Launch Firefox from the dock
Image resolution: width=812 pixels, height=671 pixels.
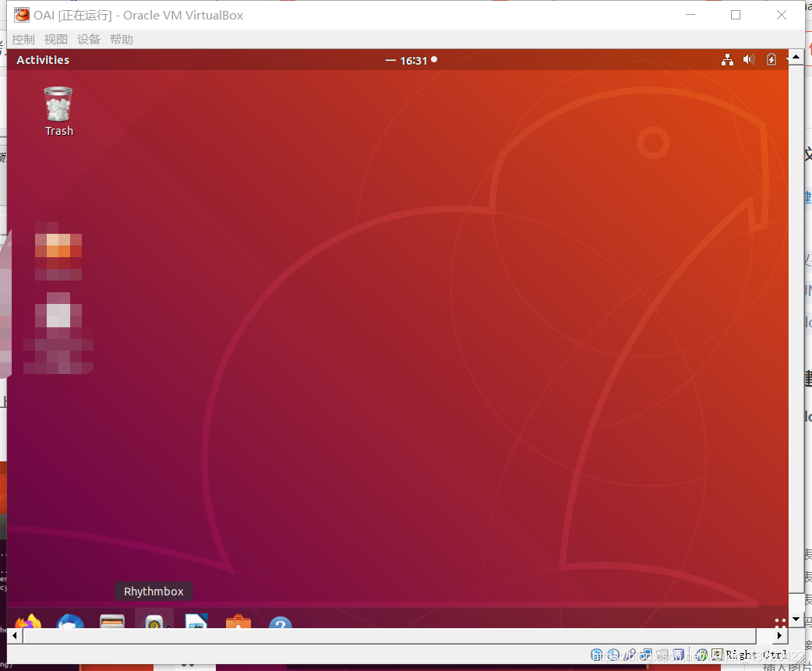28,621
